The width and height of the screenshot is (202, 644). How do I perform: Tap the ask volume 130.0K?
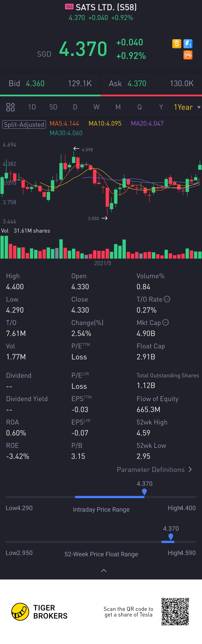[182, 84]
